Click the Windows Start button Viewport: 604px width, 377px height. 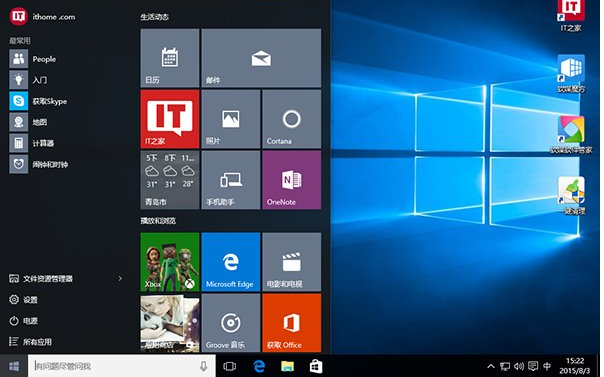click(14, 366)
